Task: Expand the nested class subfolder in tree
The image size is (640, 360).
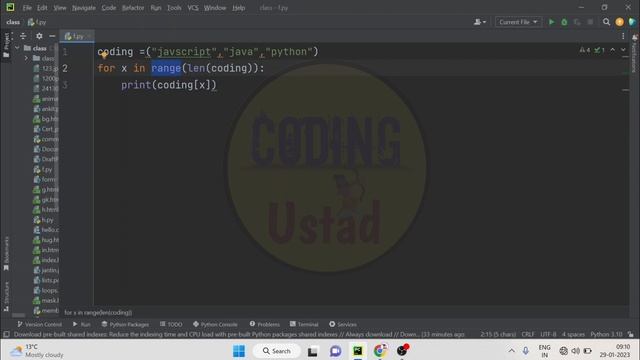Action: (26, 58)
